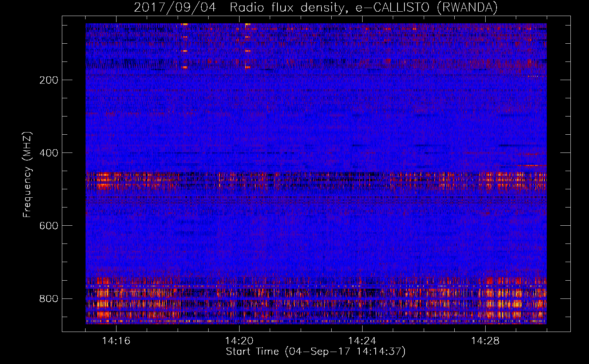The width and height of the screenshot is (589, 364).
Task: Click the 14:28 time tick label
Action: click(485, 341)
